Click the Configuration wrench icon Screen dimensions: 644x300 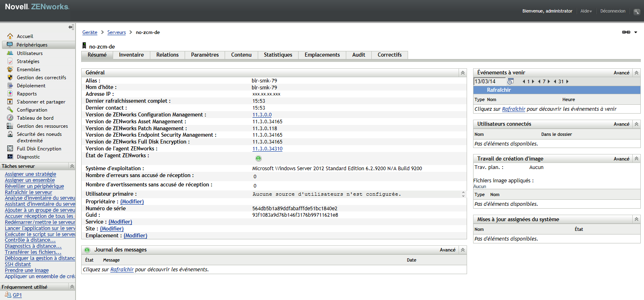tap(10, 110)
